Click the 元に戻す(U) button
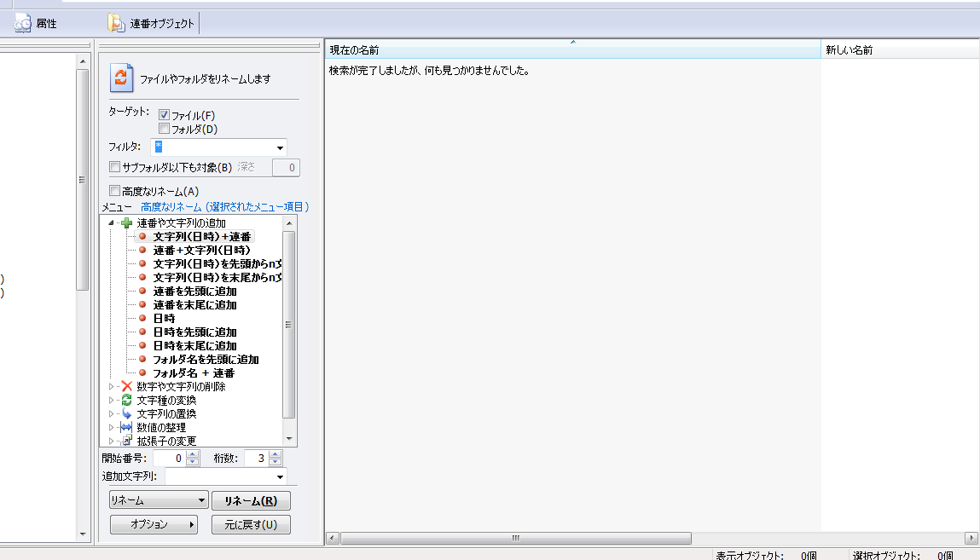This screenshot has height=560, width=980. pyautogui.click(x=249, y=522)
